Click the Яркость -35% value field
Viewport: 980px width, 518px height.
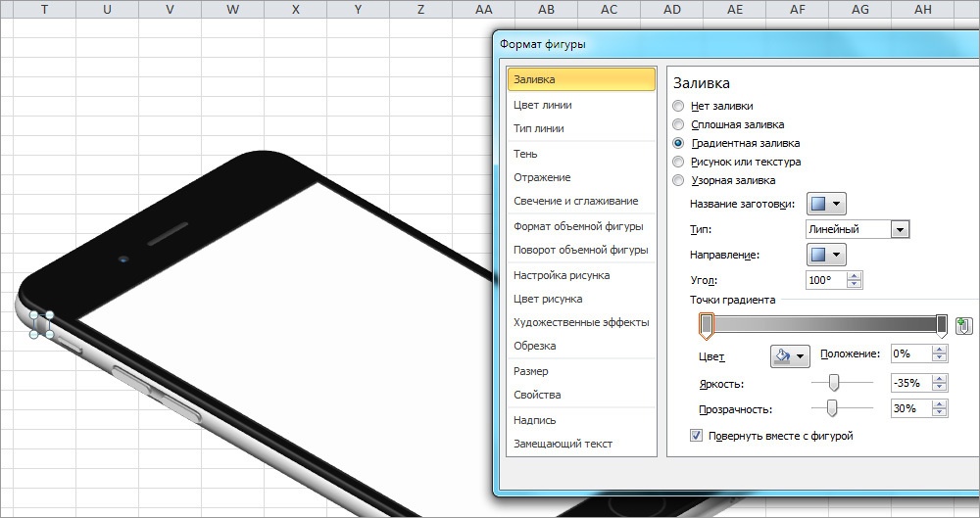[910, 383]
